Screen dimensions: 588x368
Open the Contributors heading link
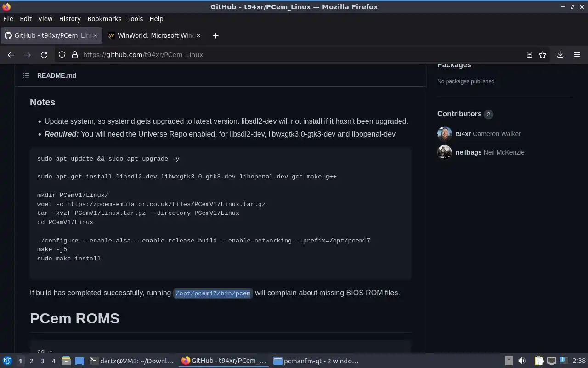465,114
